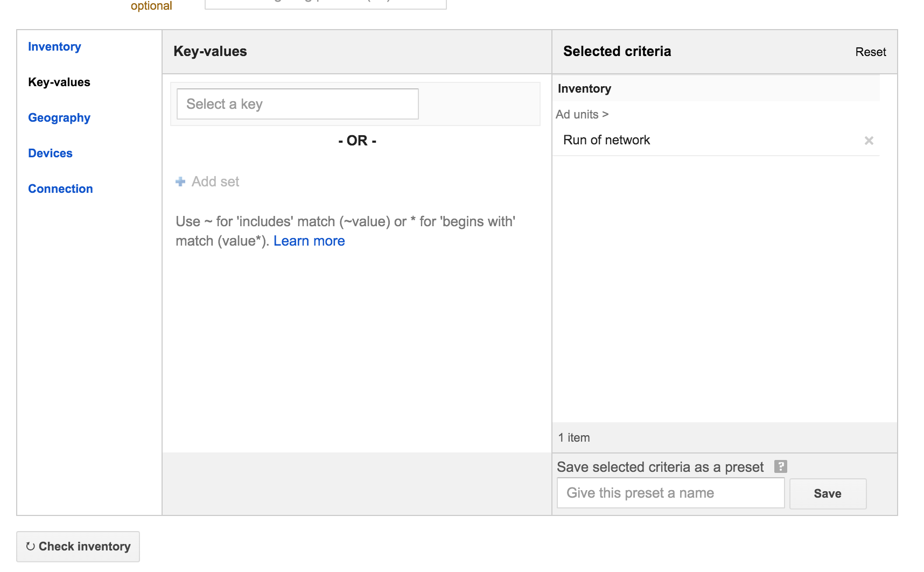The width and height of the screenshot is (924, 572).
Task: Click the Check inventory button text
Action: coord(85,547)
